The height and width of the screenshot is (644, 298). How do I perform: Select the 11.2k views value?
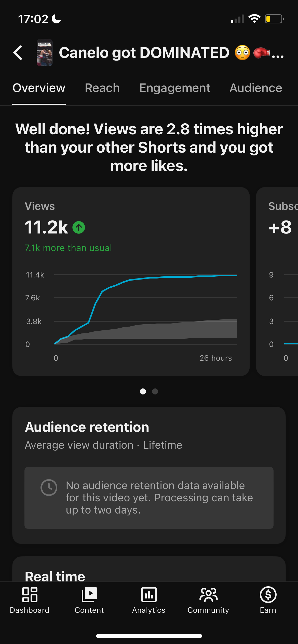46,227
